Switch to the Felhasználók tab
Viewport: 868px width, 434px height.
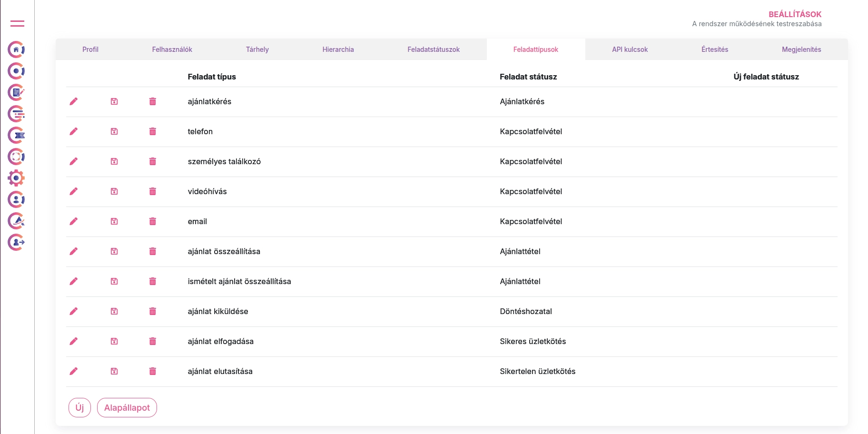[x=172, y=49]
